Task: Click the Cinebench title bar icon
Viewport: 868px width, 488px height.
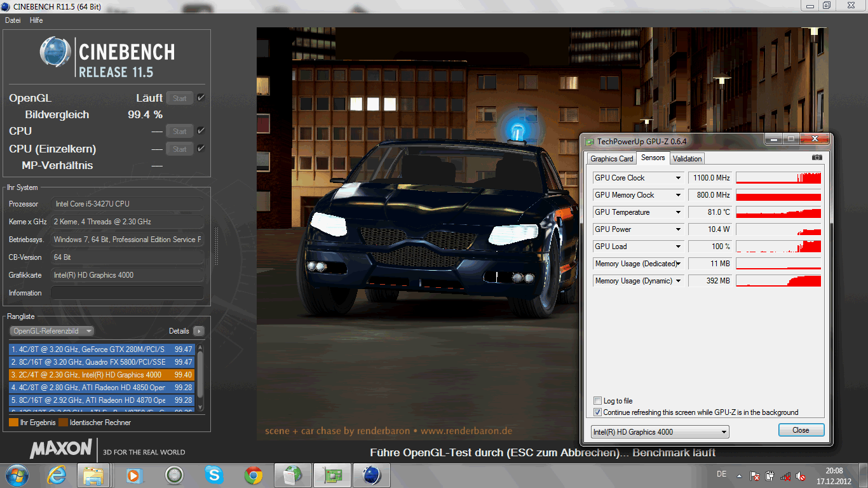Action: [x=6, y=6]
